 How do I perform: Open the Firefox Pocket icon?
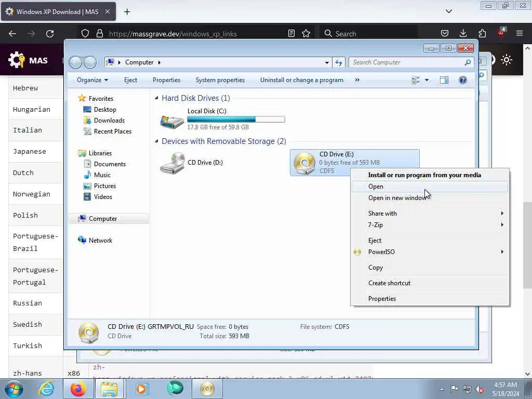[445, 33]
